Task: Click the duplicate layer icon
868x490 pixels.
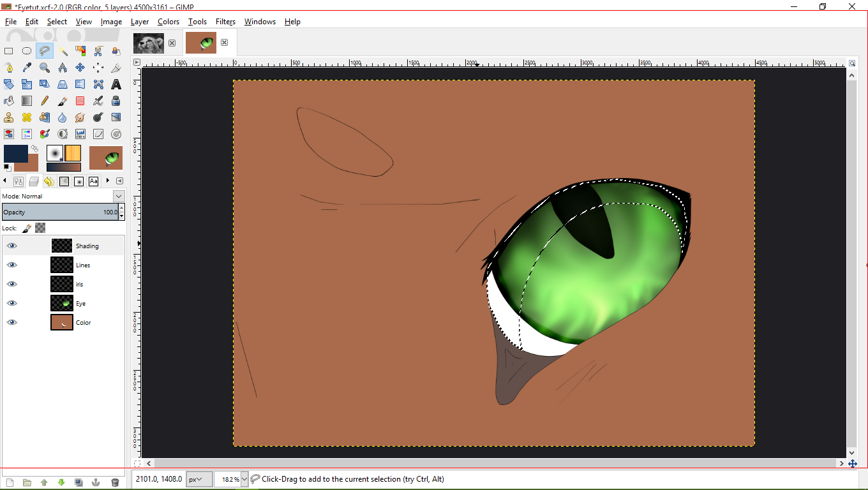Action: coord(79,483)
